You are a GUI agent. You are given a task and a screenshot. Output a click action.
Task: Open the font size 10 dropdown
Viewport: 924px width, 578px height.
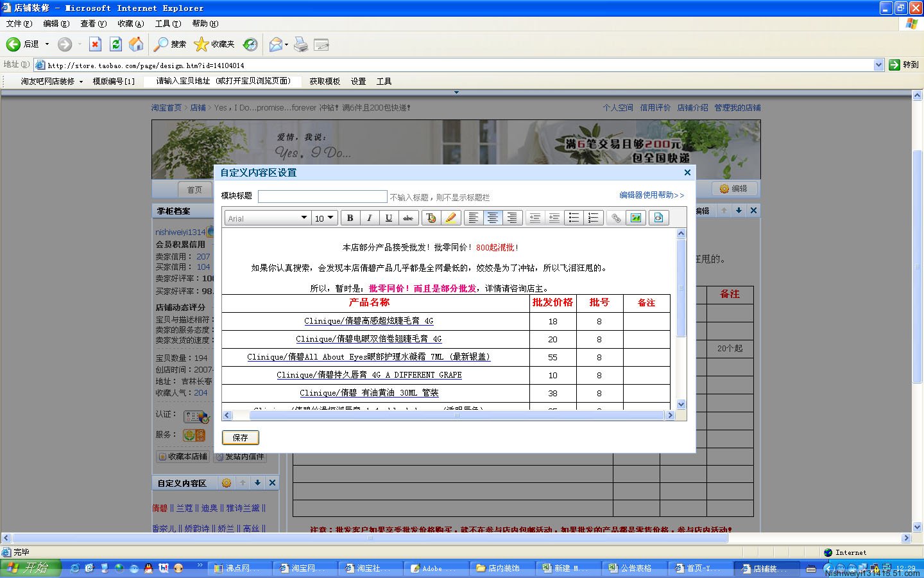325,218
